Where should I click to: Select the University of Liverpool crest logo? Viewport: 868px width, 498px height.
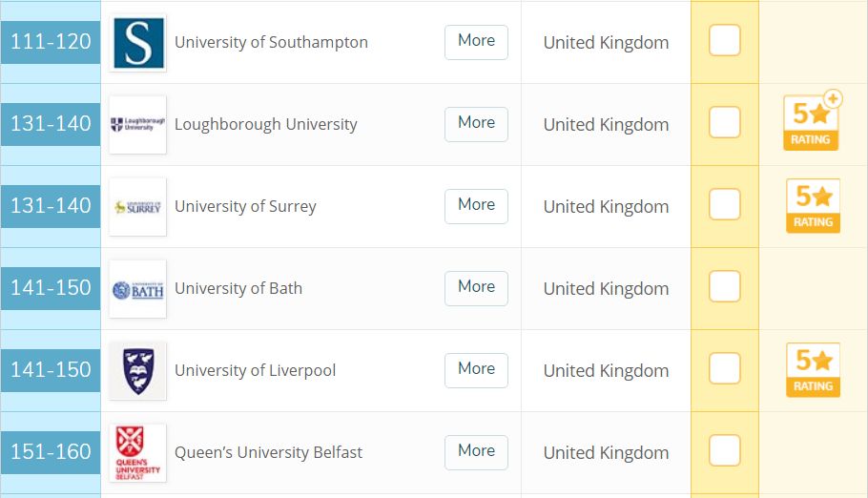138,370
